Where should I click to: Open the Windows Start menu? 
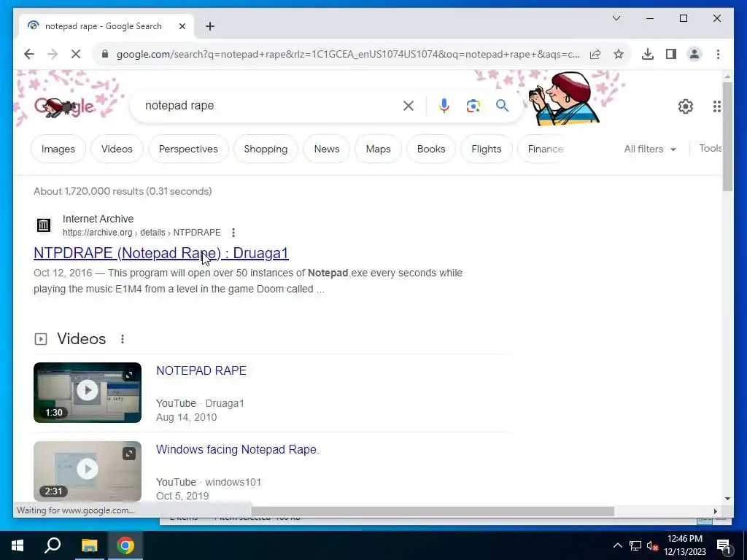18,545
